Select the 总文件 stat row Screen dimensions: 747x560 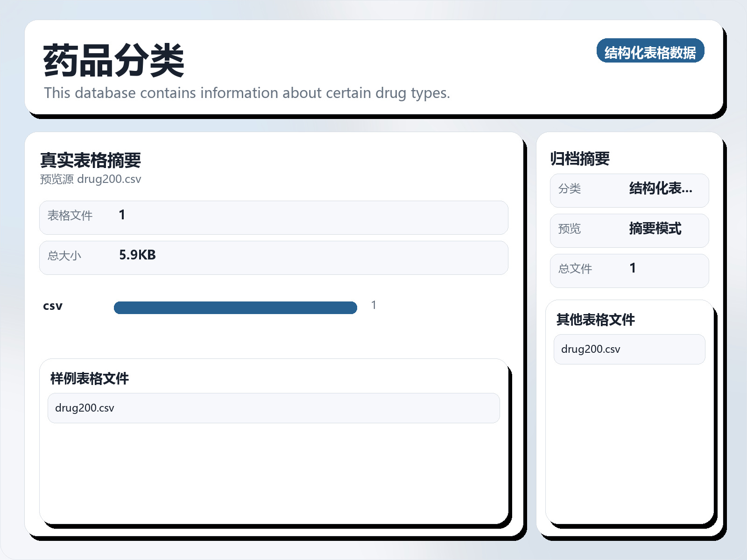point(629,271)
